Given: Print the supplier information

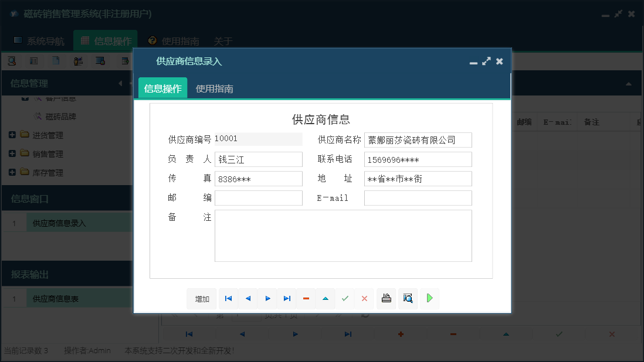Looking at the screenshot, I should tap(386, 299).
